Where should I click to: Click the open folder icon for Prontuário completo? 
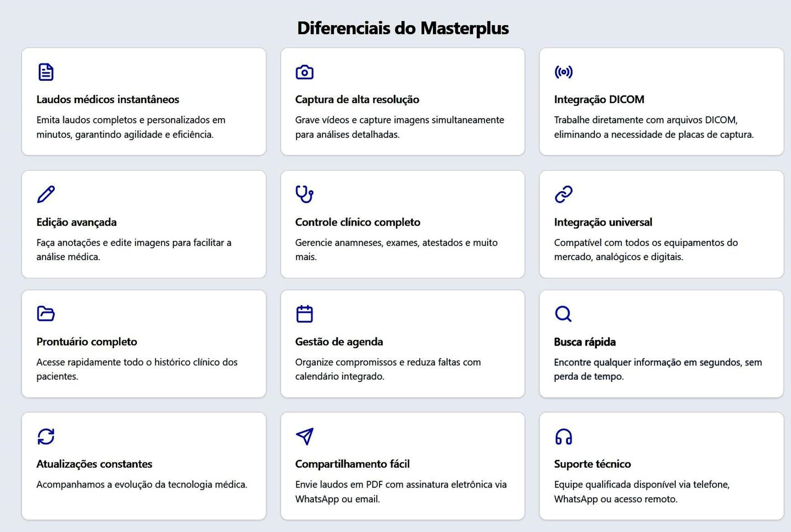(x=46, y=313)
